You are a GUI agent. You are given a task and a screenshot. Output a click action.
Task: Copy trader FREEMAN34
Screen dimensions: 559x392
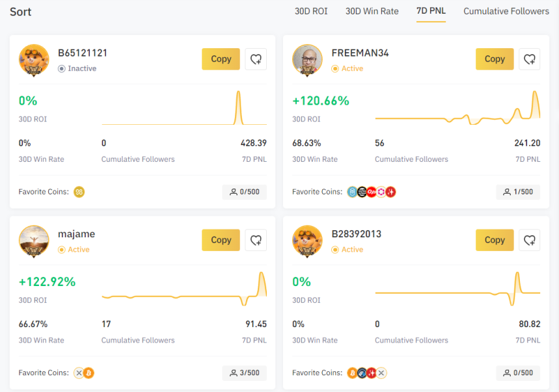pos(495,59)
